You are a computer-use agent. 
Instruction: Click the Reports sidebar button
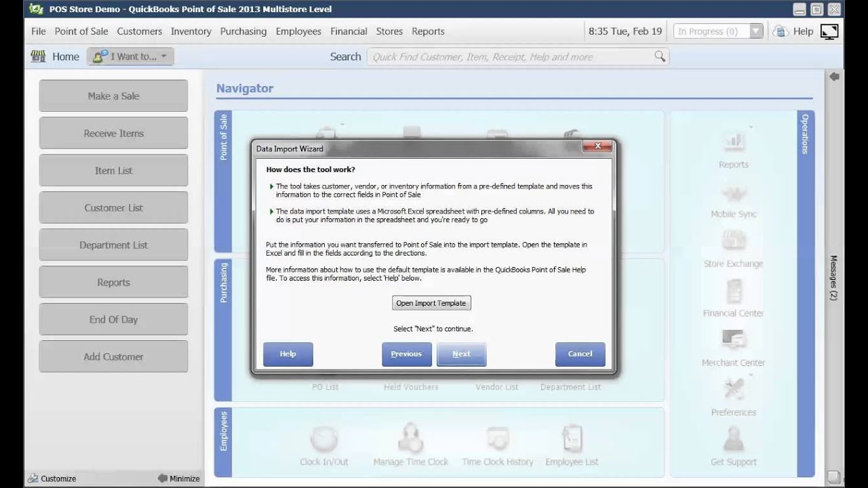click(x=113, y=283)
